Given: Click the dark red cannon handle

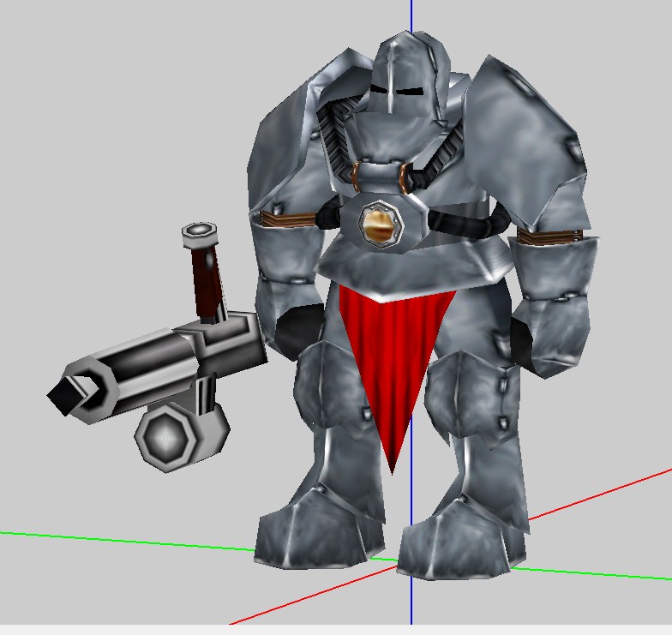Looking at the screenshot, I should pos(209,281).
